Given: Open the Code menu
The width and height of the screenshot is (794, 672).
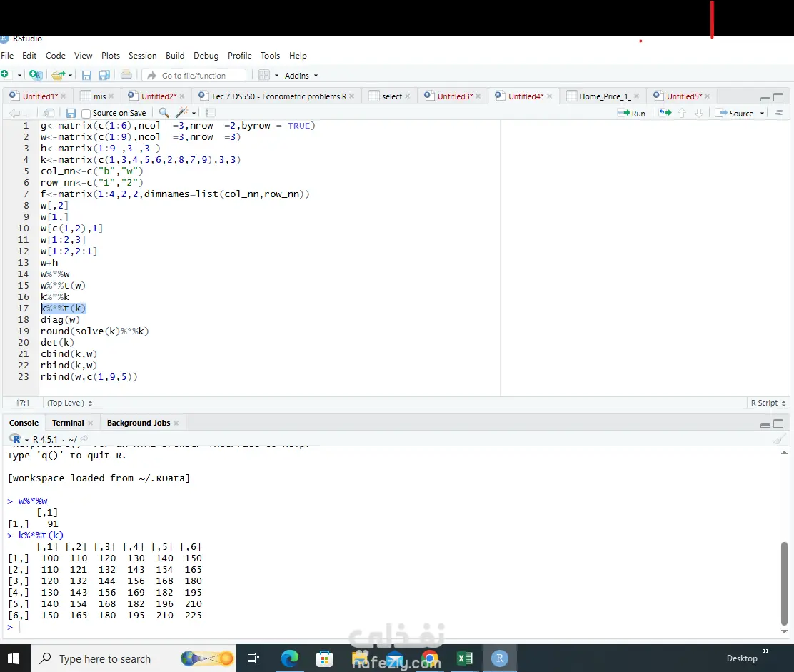Looking at the screenshot, I should [x=55, y=56].
